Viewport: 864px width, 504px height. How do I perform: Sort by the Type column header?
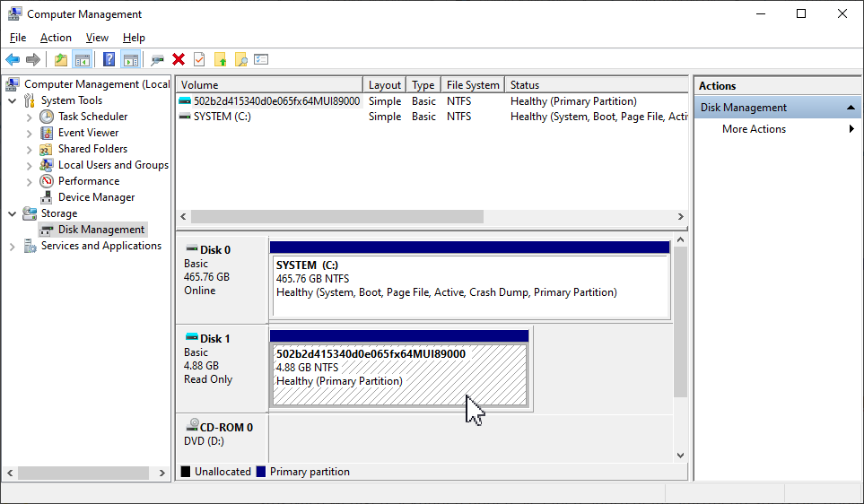423,85
